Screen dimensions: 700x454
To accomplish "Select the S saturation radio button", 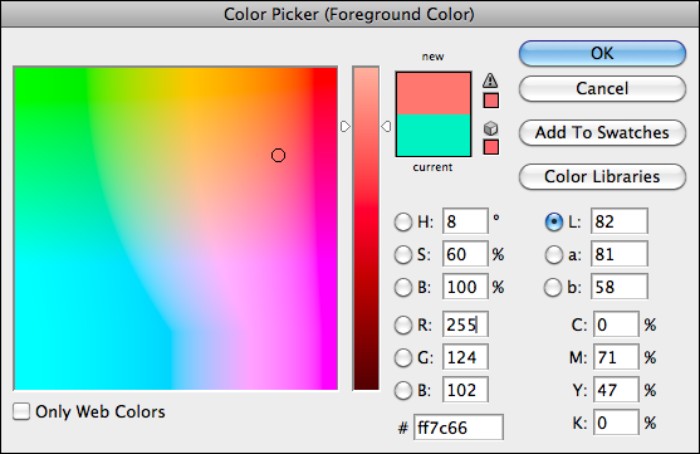I will 403,254.
